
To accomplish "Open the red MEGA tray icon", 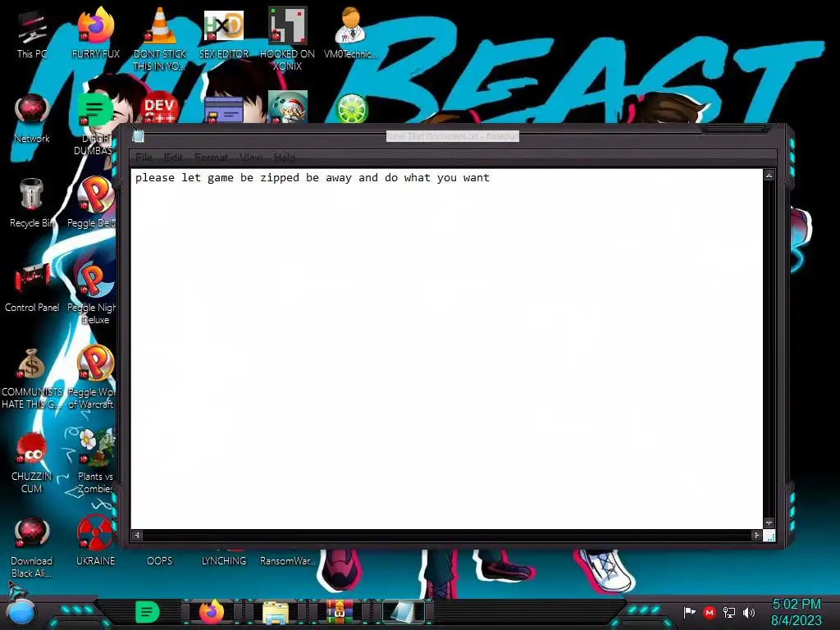I will (710, 612).
